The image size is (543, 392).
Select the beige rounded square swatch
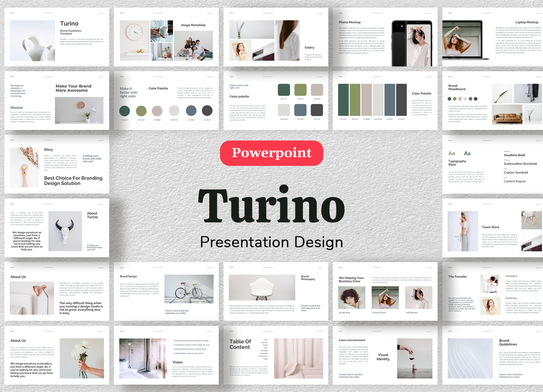[317, 89]
